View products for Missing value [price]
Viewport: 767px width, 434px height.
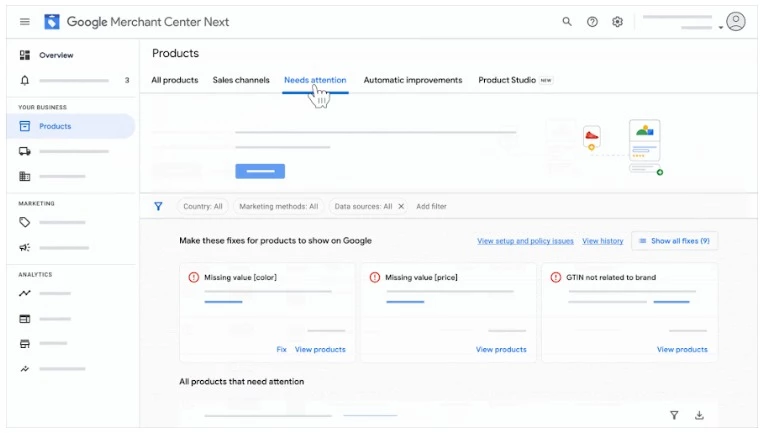pos(501,349)
